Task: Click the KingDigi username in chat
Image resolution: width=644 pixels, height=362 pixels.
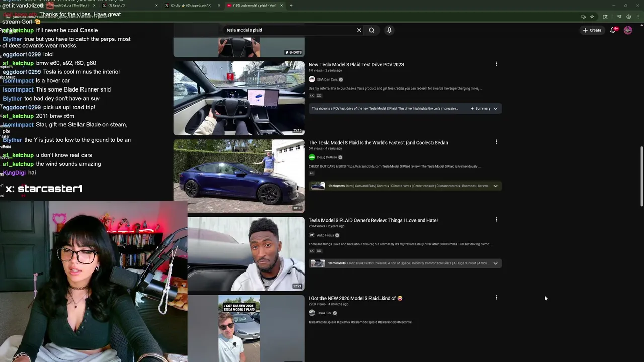Action: coord(14,173)
